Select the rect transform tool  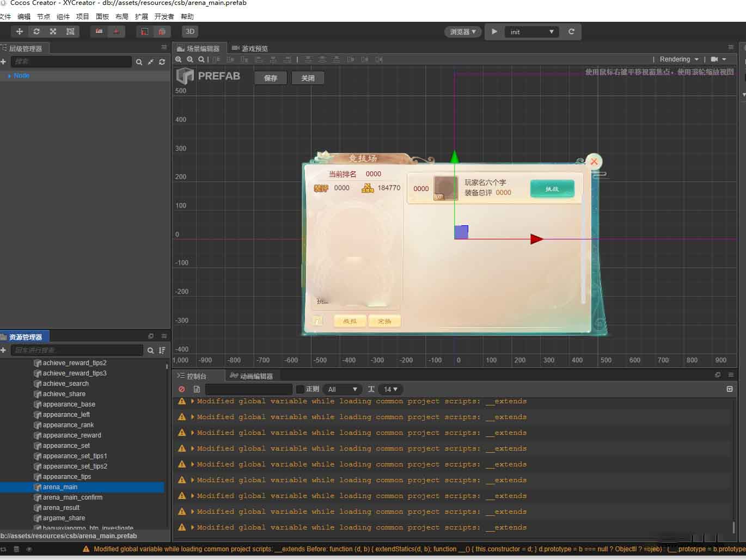[70, 32]
